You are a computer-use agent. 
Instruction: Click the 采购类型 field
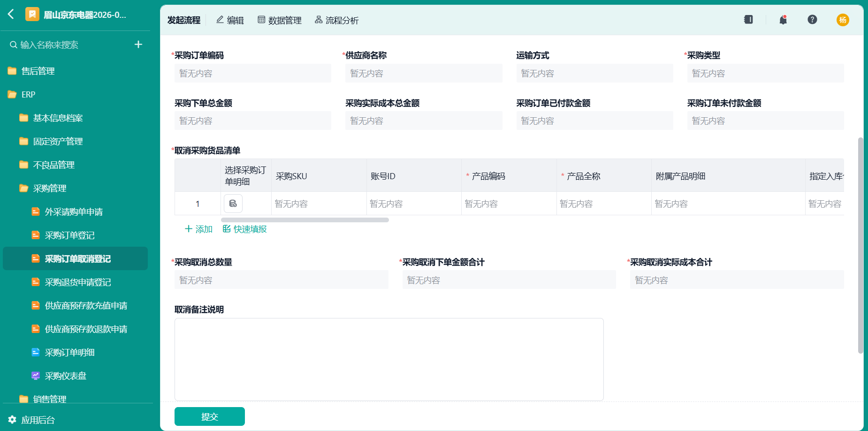(x=765, y=74)
